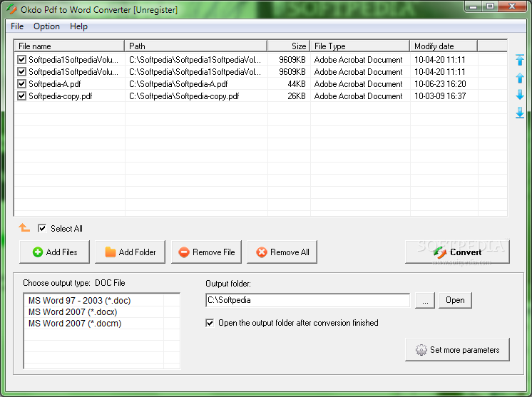The width and height of the screenshot is (532, 397).
Task: Sort by the File Type column header
Action: (359, 46)
